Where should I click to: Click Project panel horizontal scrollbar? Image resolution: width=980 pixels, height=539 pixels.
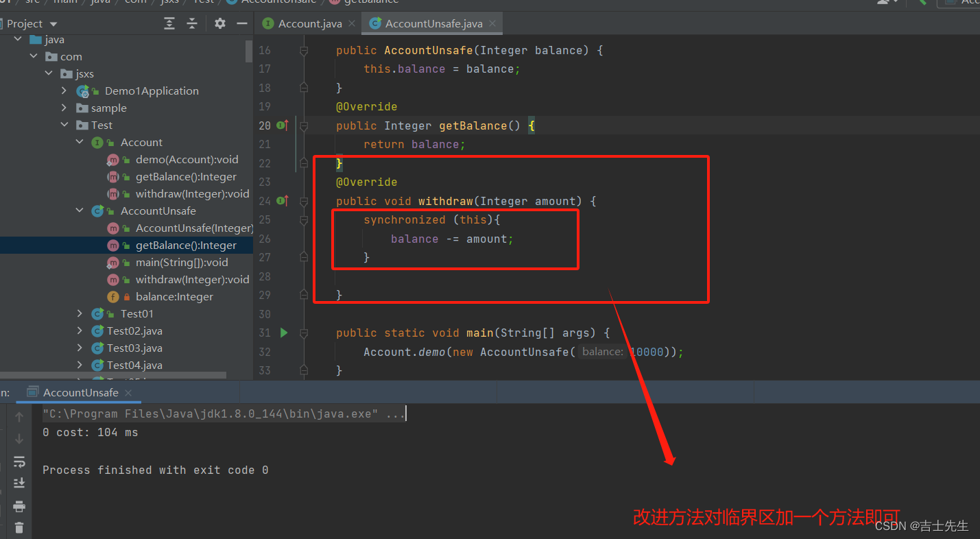113,375
